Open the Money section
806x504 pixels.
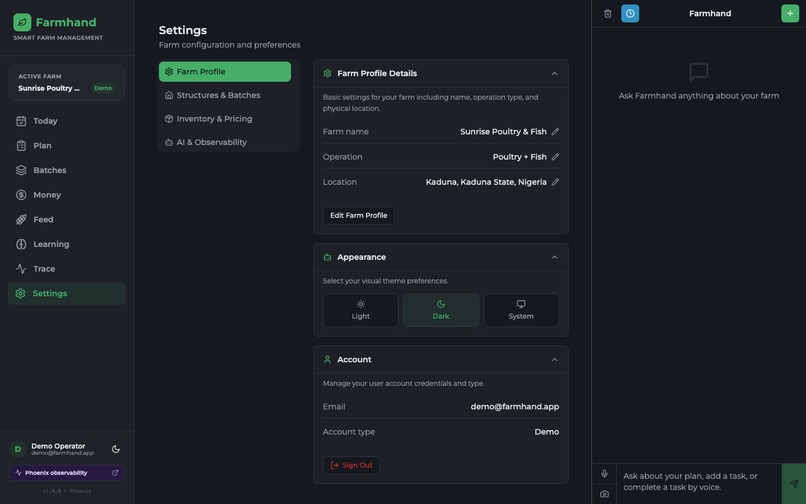(67, 195)
